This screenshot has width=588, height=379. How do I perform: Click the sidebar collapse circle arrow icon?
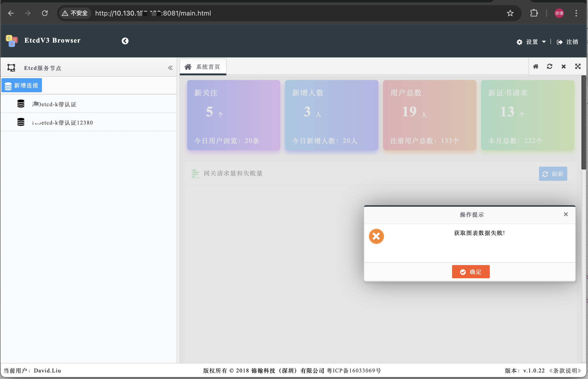125,41
